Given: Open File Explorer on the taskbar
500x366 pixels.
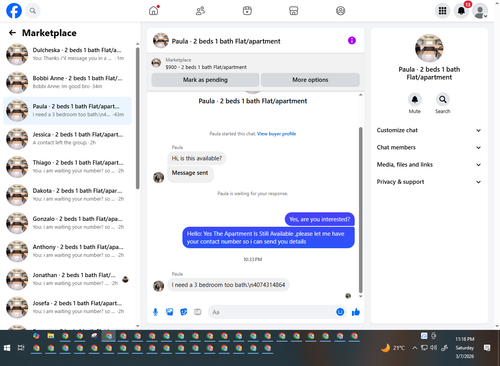Looking at the screenshot, I should pos(51,336).
